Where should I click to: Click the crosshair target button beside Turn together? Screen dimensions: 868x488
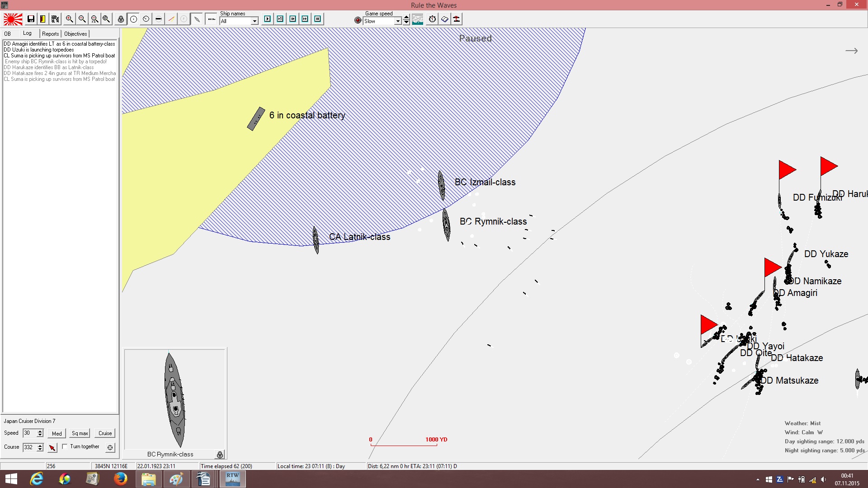110,447
